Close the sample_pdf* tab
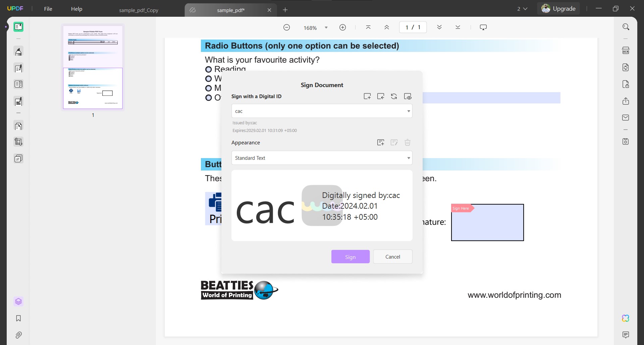The width and height of the screenshot is (644, 345). (x=269, y=10)
